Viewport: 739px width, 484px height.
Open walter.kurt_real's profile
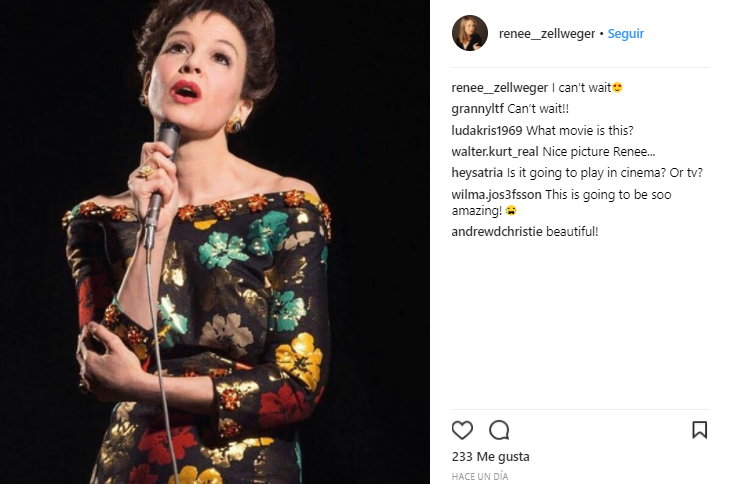(495, 152)
